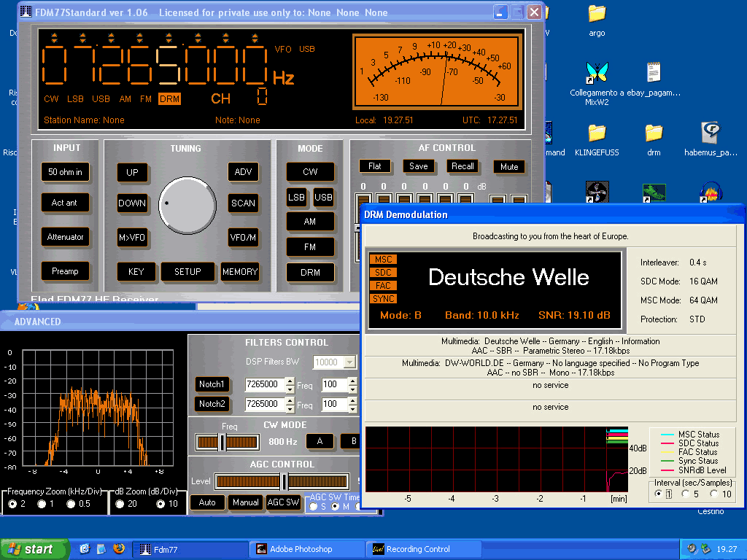Image resolution: width=747 pixels, height=560 pixels.
Task: Click the tray icon immediately beside the clock
Action: (x=705, y=548)
